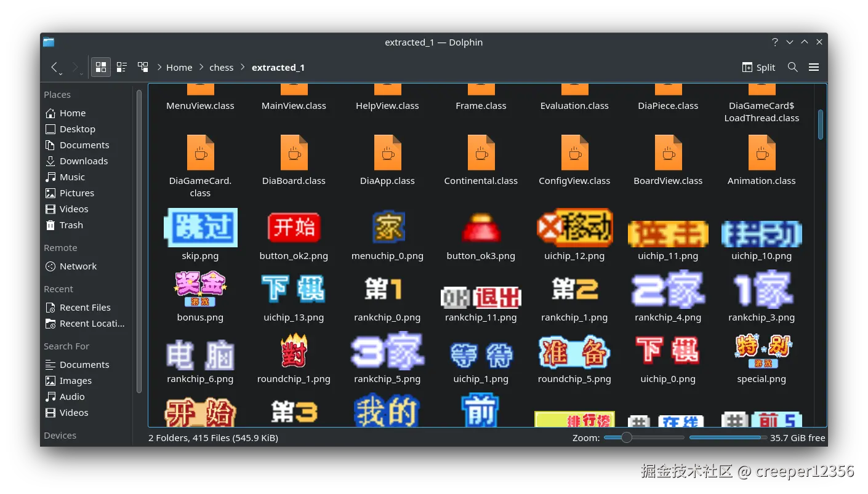Open Recent Files in the sidebar
The image size is (868, 494).
[x=86, y=307]
